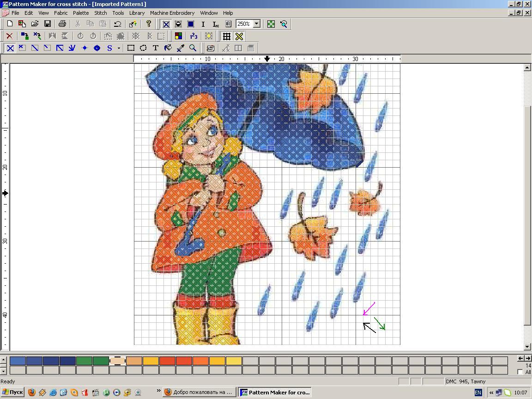
Task: Click the vertical scrollbar up arrow
Action: tap(527, 67)
